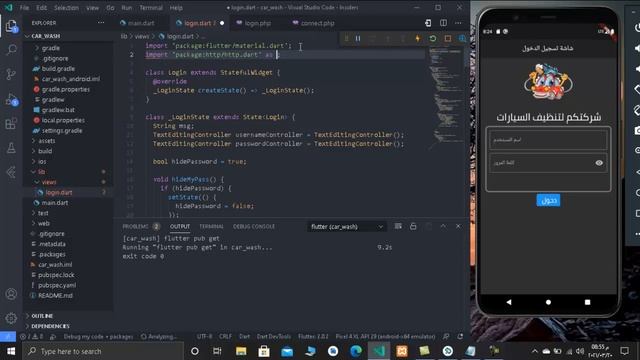The height and width of the screenshot is (360, 640).
Task: Click the password field in emulator
Action: coord(548,163)
